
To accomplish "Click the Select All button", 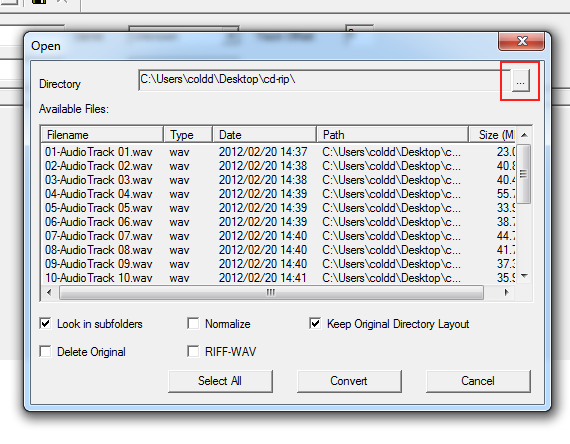I will (220, 381).
